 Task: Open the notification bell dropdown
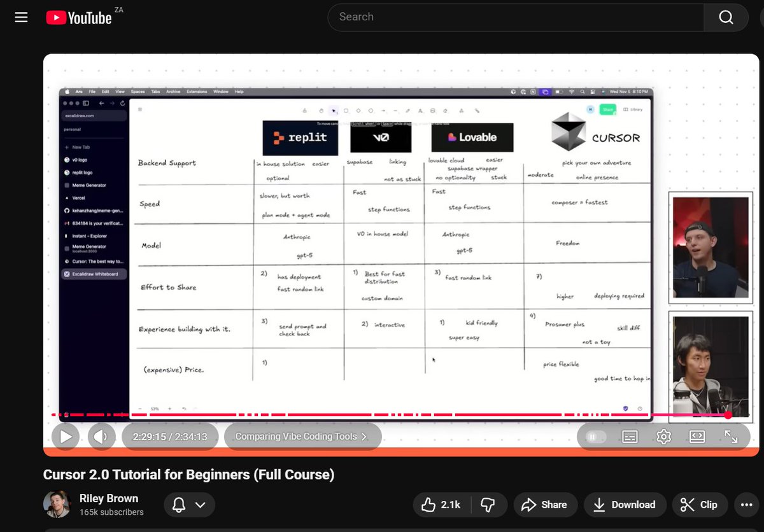[x=189, y=505]
